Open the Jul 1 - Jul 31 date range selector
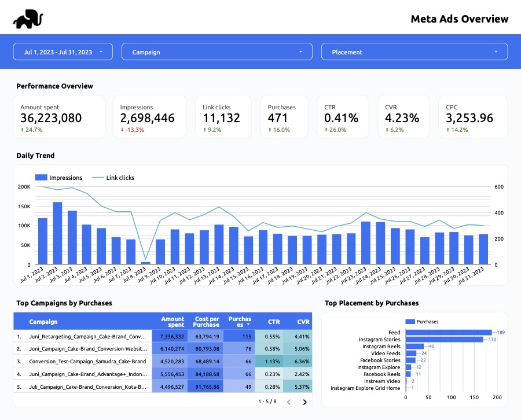This screenshot has width=521, height=420. [63, 51]
